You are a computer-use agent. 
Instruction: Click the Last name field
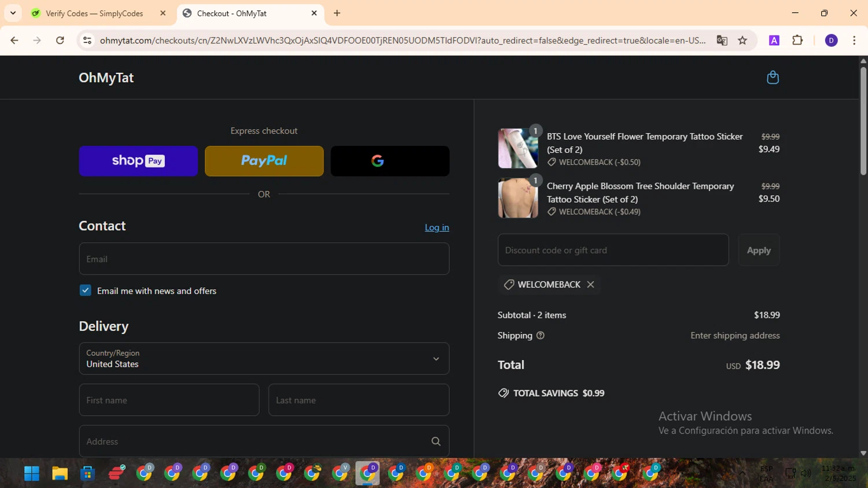tap(359, 400)
